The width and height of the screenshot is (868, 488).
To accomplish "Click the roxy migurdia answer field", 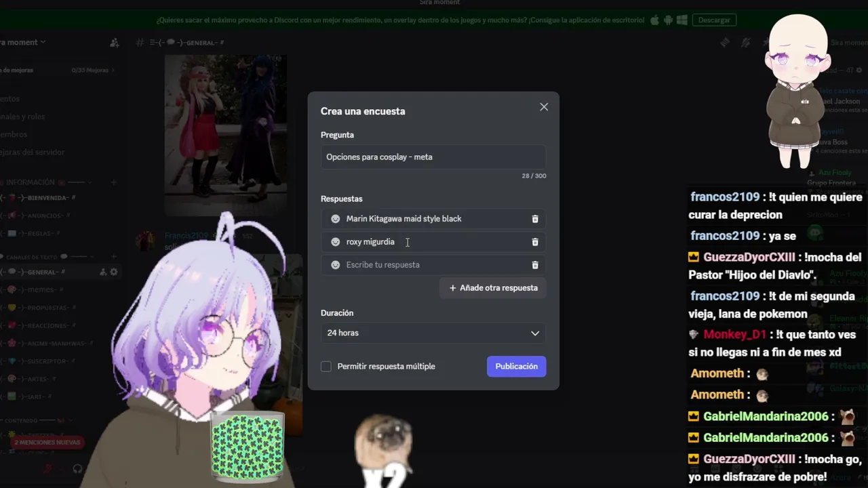I will click(x=434, y=242).
